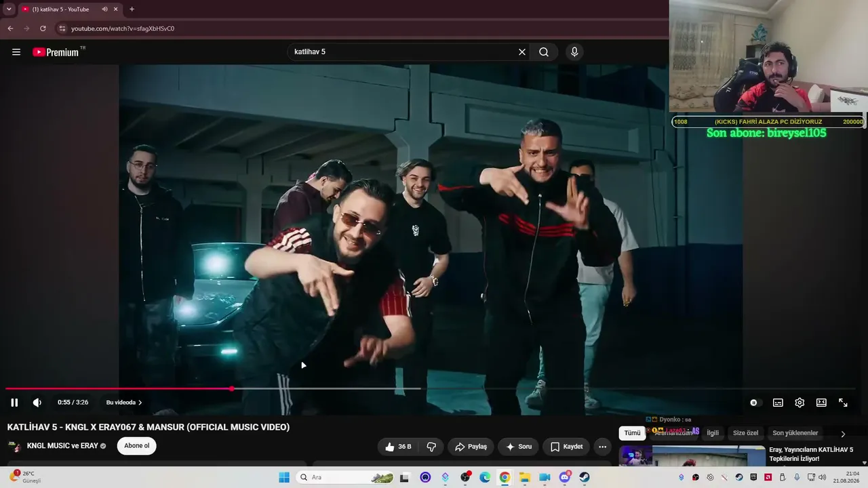The height and width of the screenshot is (488, 868).
Task: Open the microphone icon in system tray
Action: coord(797,477)
